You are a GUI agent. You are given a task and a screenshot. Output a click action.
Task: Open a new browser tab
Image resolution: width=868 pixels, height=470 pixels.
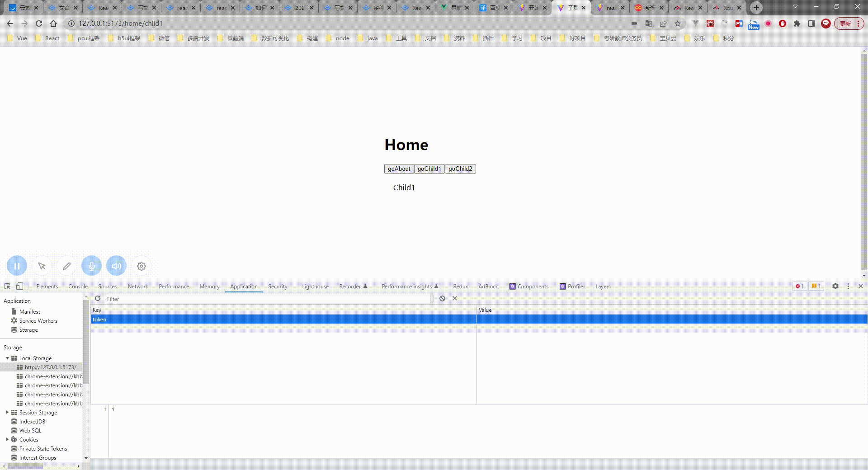click(756, 8)
